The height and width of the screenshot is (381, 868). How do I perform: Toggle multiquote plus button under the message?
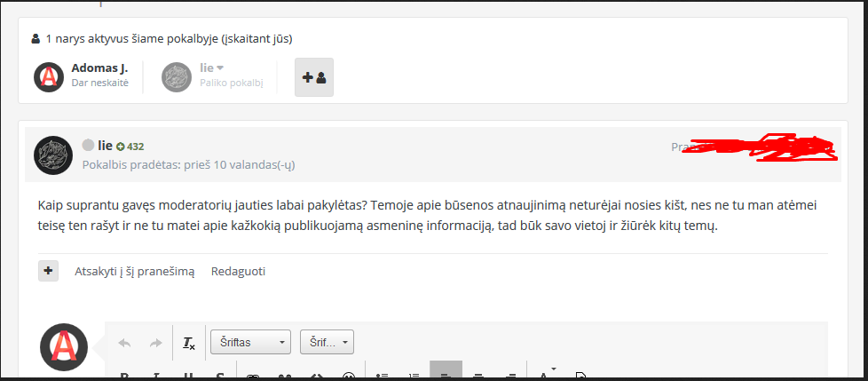point(48,272)
